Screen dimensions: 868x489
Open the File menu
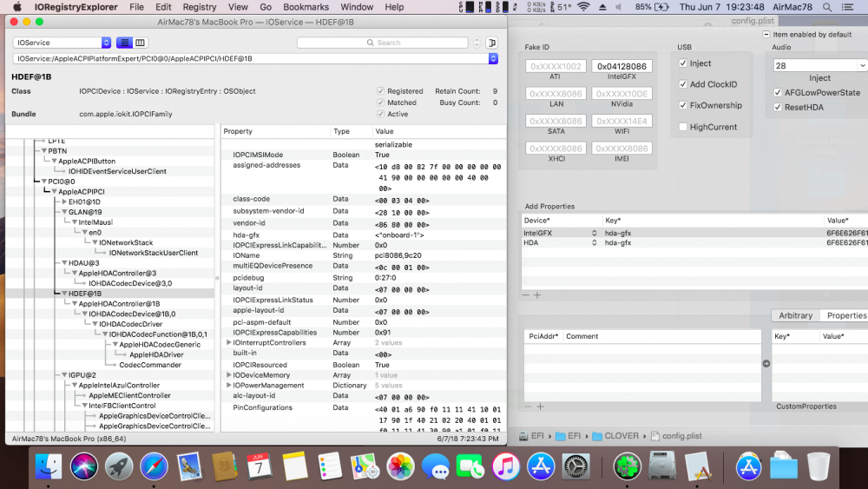click(x=136, y=7)
